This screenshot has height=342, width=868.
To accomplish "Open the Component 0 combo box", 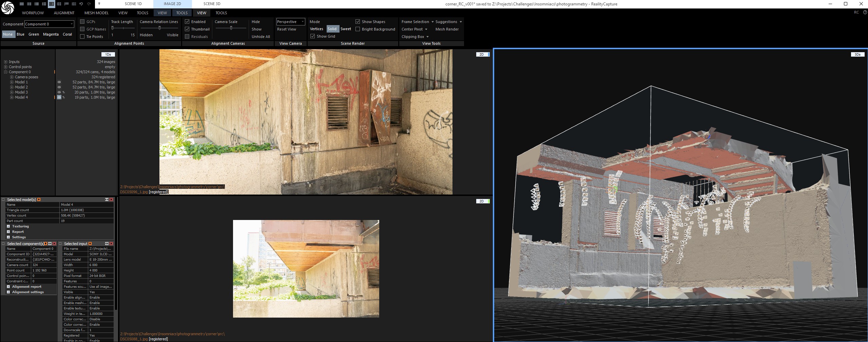I will [x=49, y=24].
